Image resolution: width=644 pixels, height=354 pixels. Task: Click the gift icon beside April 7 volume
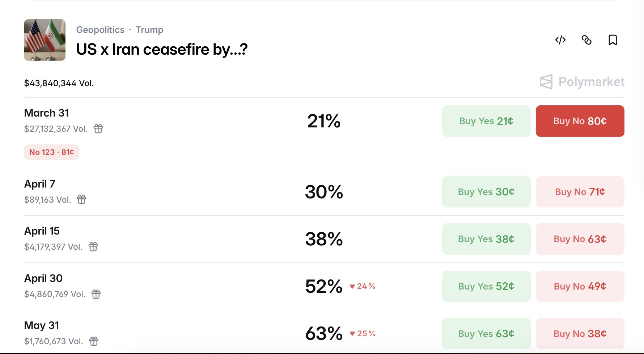[82, 199]
